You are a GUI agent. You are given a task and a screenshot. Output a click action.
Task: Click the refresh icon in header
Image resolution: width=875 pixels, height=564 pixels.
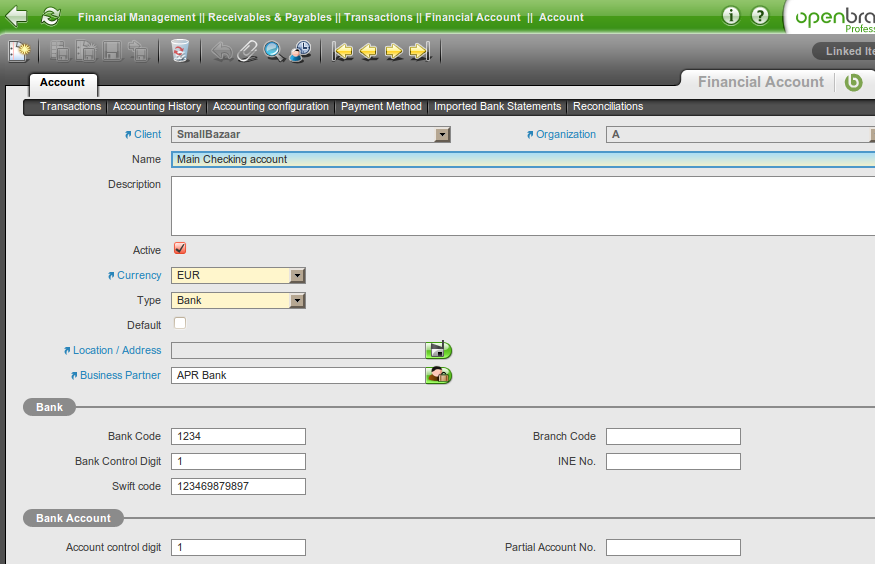(50, 16)
